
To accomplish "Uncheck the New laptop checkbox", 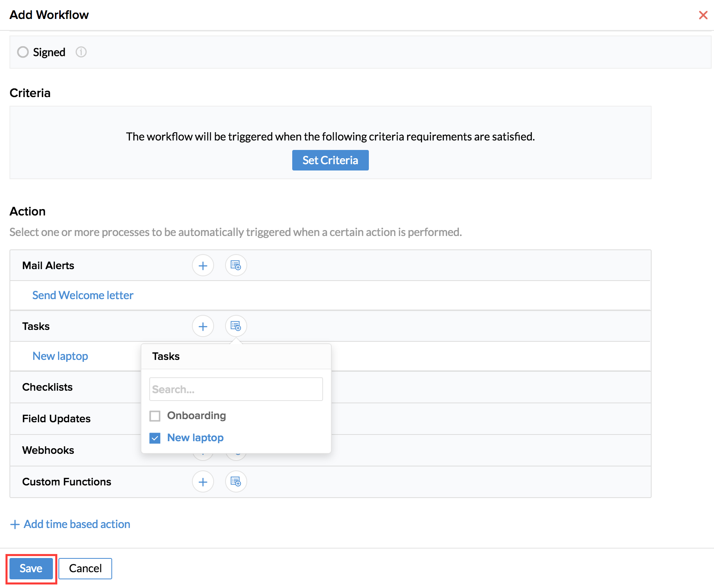I will pyautogui.click(x=155, y=438).
